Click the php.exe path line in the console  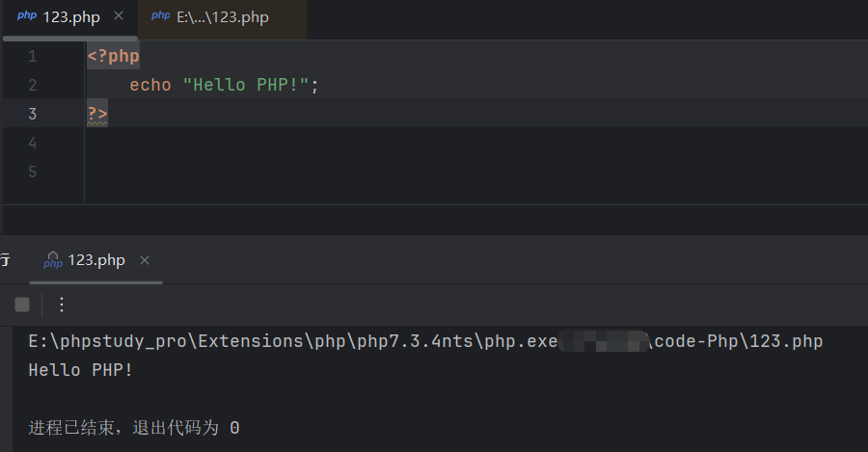click(289, 342)
